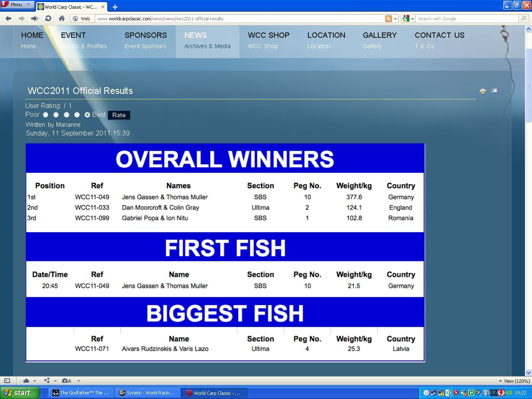Open the GALLERY navigation menu item

click(379, 35)
